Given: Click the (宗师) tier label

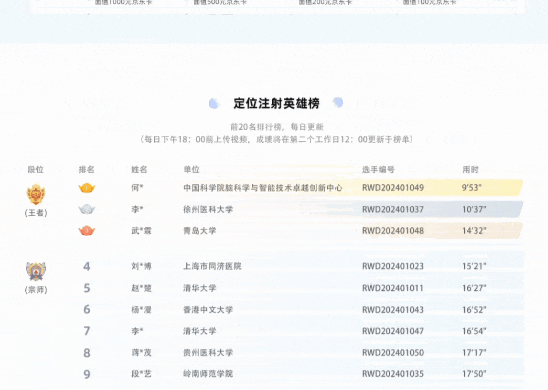Looking at the screenshot, I should [x=36, y=290].
